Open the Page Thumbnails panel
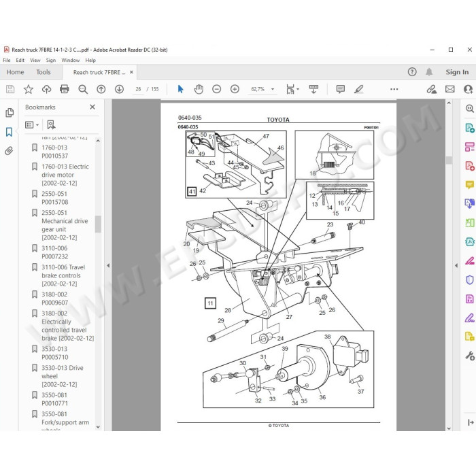476x476 pixels. pos(10,113)
